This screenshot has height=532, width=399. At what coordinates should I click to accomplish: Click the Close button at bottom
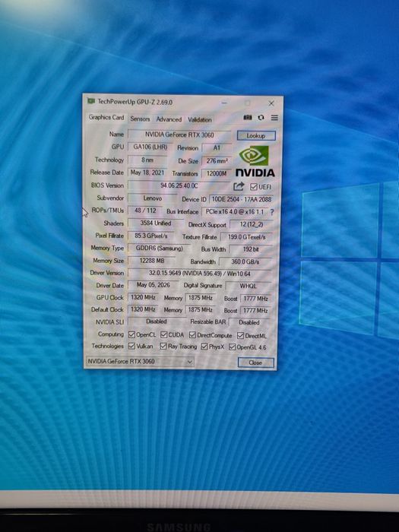255,363
